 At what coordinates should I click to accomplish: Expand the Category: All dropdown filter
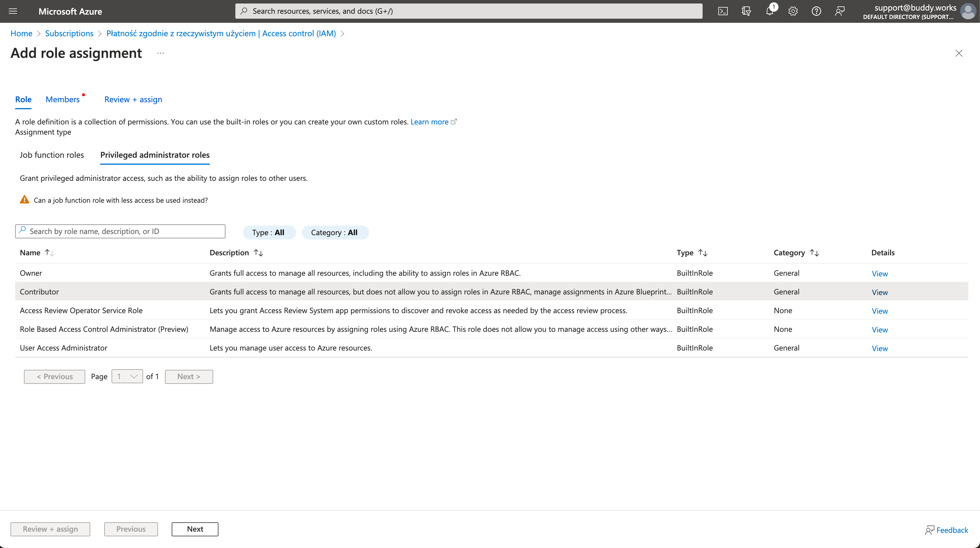click(x=335, y=232)
